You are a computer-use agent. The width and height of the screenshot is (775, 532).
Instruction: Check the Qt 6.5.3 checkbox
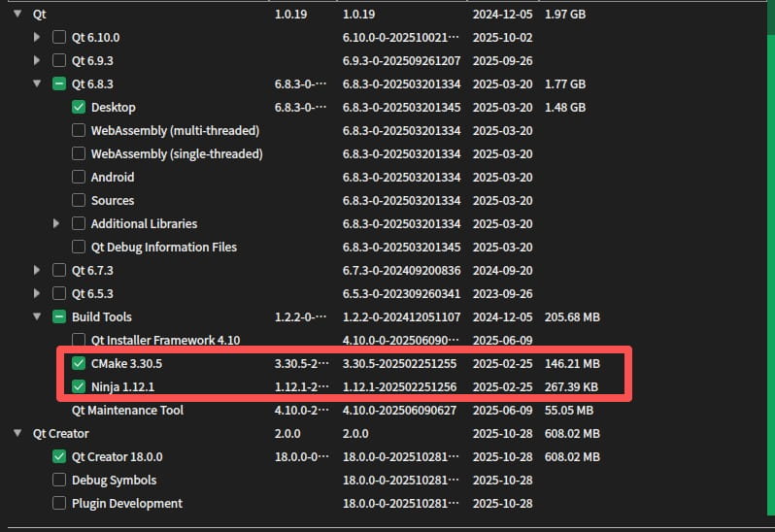59,293
